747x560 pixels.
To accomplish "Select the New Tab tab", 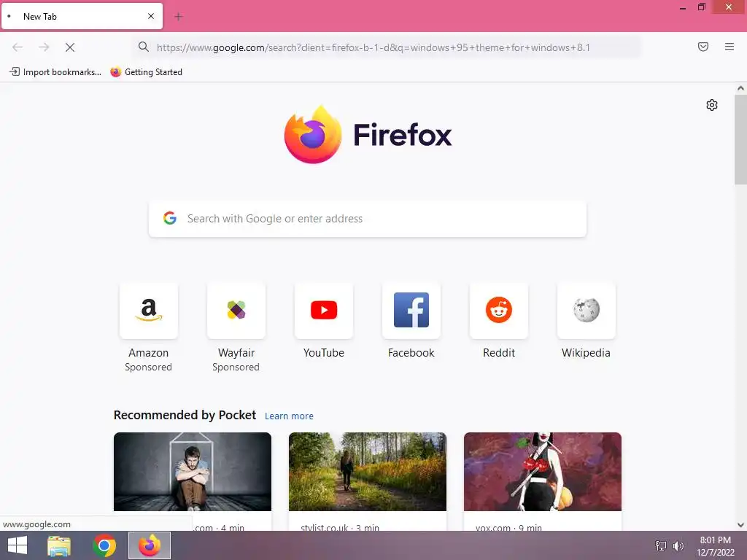I will pyautogui.click(x=82, y=16).
